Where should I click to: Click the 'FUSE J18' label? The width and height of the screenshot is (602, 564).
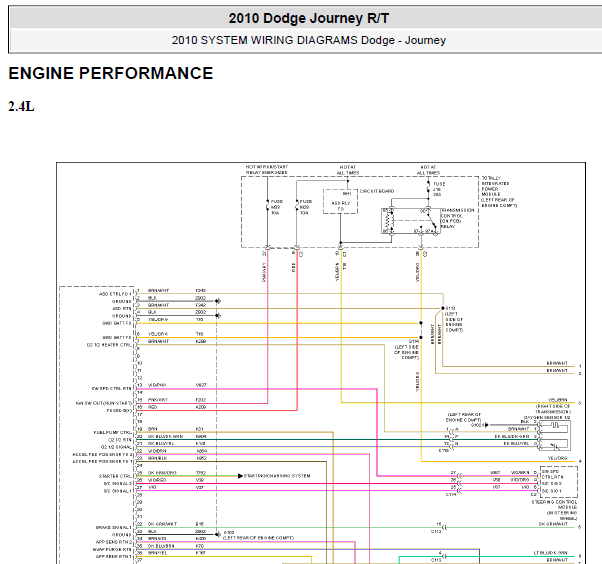click(x=438, y=189)
